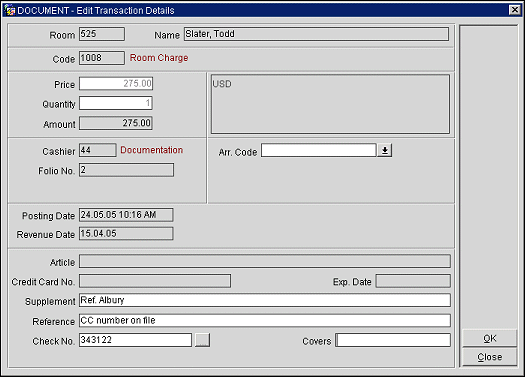Viewport: 525px width, 377px height.
Task: Click the Amount field
Action: [116, 123]
